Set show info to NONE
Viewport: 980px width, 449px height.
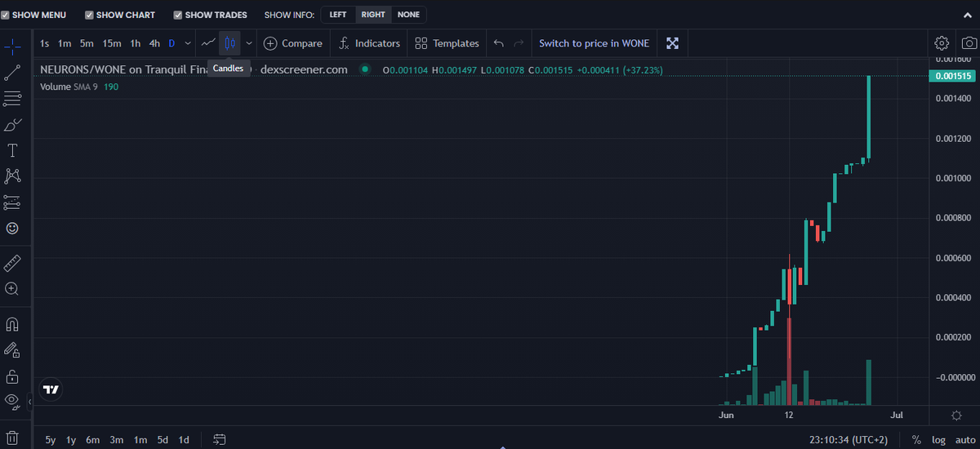coord(408,15)
